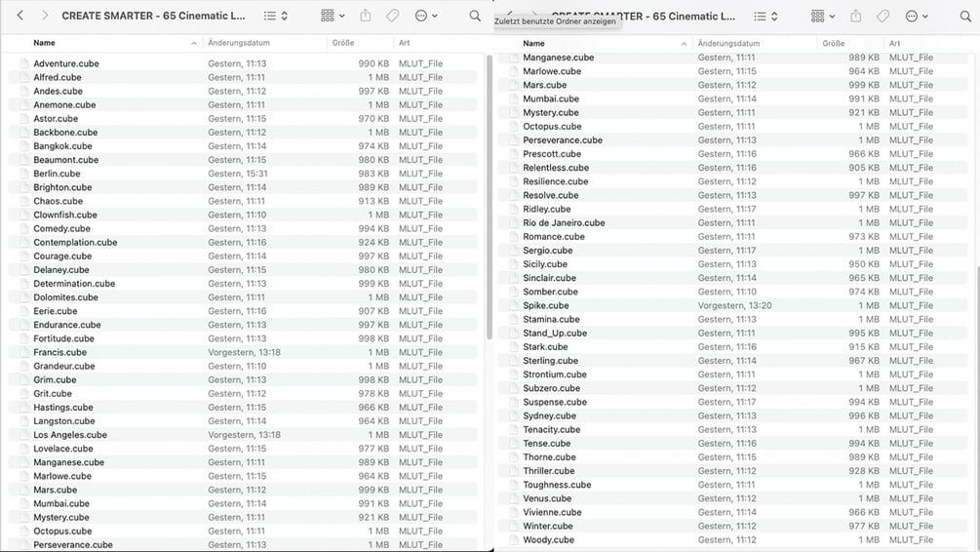Click the file icon next to Relentless.cube
The width and height of the screenshot is (980, 552).
(x=514, y=168)
